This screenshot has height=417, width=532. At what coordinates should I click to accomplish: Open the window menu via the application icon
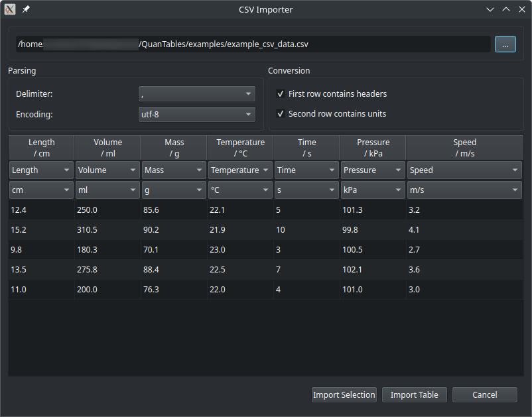pyautogui.click(x=9, y=9)
